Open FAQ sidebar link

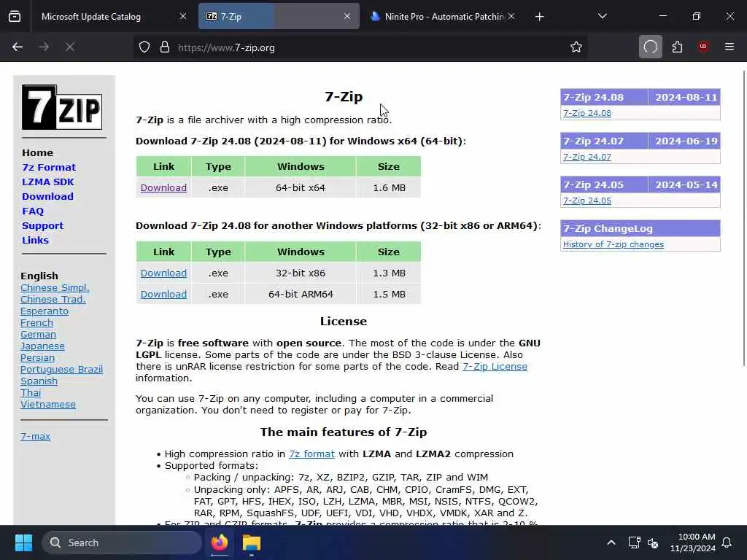point(32,211)
